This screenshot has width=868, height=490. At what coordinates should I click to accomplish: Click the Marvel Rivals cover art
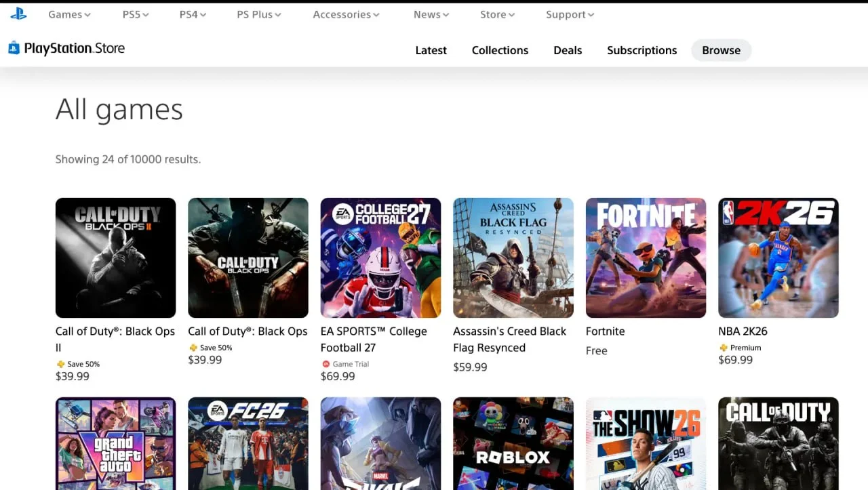[380, 443]
